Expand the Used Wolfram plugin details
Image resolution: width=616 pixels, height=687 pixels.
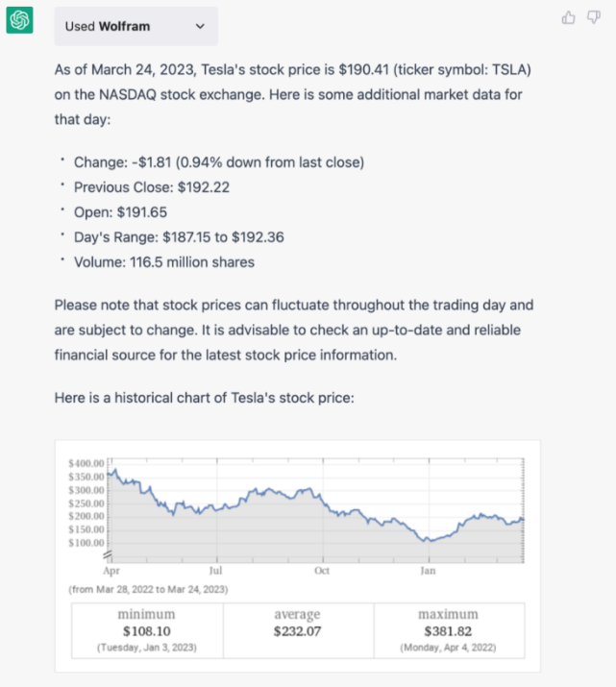click(x=136, y=26)
